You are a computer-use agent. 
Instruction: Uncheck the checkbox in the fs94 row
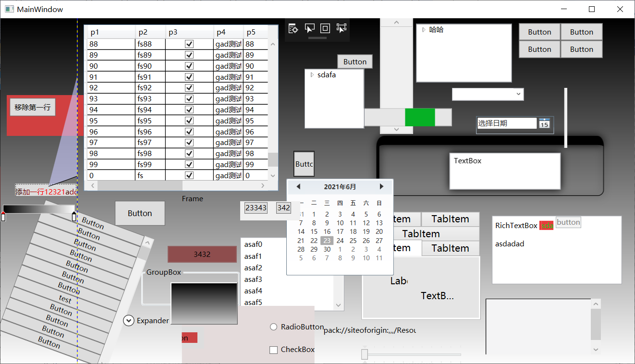[x=189, y=110]
